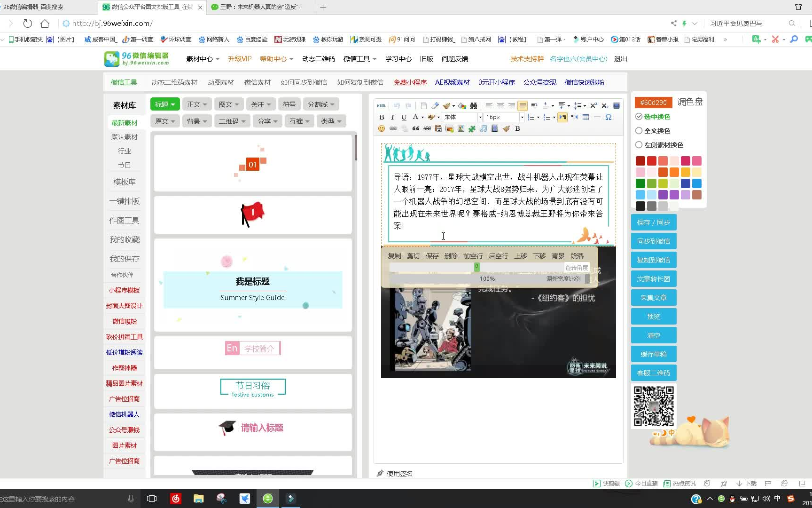The image size is (812, 508).
Task: Open the 图文 material dropdown
Action: tap(229, 104)
